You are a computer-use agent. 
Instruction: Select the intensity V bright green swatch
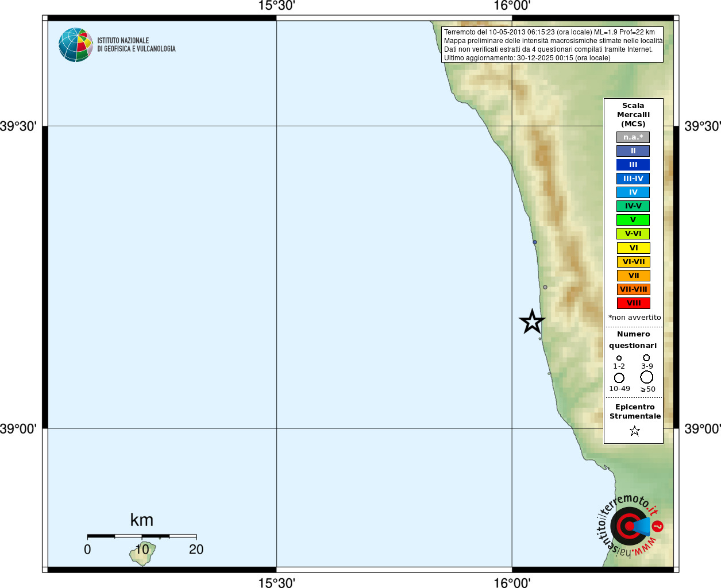(633, 220)
